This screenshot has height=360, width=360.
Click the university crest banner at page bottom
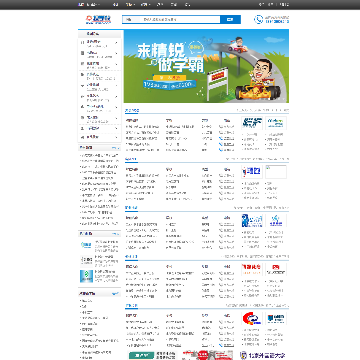tap(263, 355)
